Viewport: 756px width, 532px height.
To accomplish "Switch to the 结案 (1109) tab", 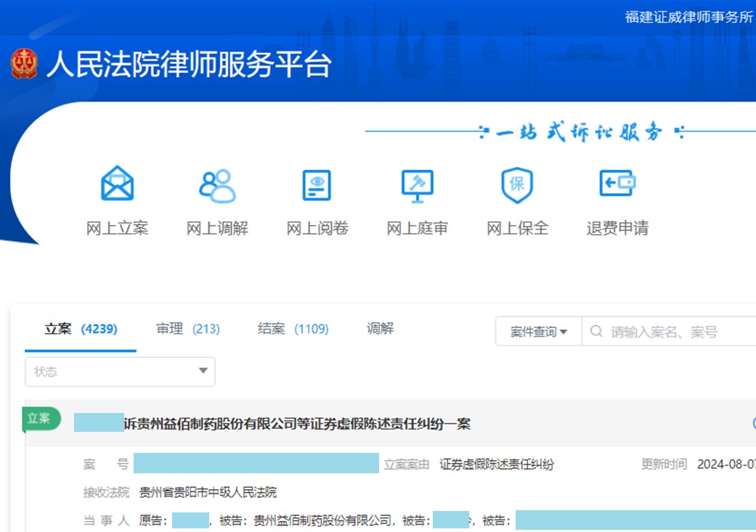I will (x=293, y=329).
